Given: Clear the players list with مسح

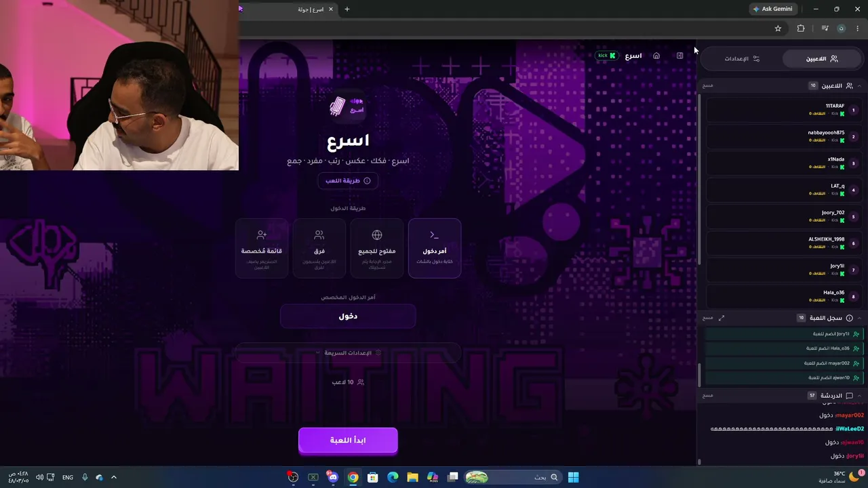Looking at the screenshot, I should 708,86.
